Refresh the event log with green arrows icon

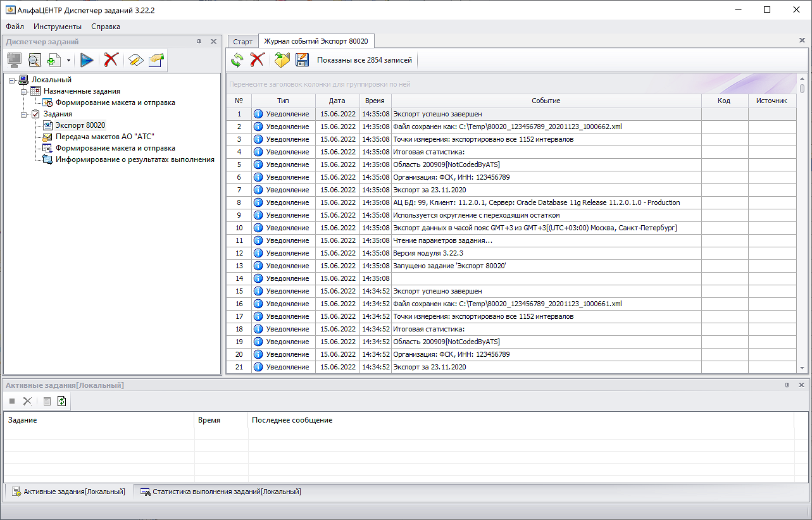(x=237, y=60)
